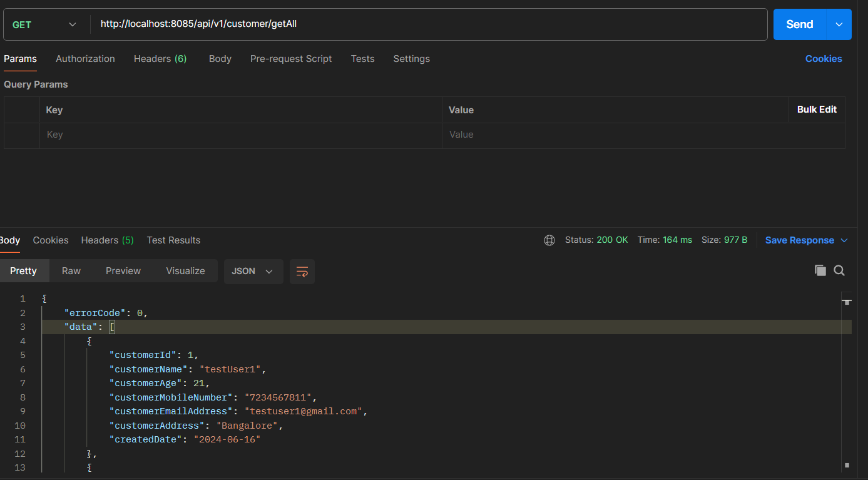Open the blue Cookies link at top right
The height and width of the screenshot is (480, 868).
coord(823,59)
